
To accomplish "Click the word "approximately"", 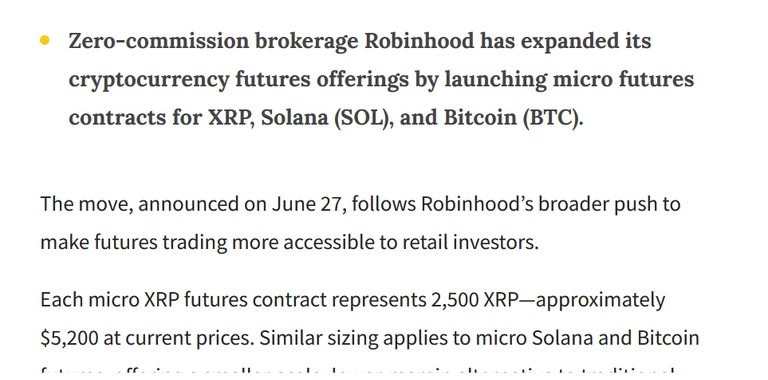I will [600, 300].
